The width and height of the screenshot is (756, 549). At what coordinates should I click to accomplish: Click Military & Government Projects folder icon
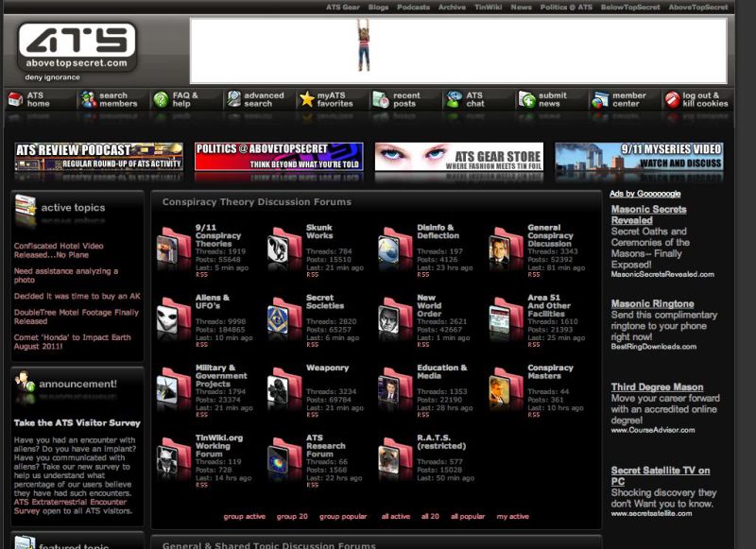click(174, 386)
